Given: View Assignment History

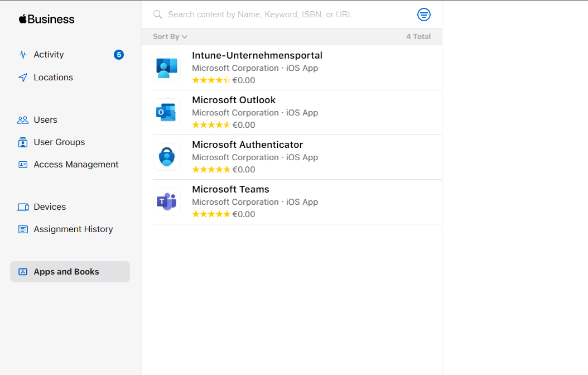Looking at the screenshot, I should coord(73,229).
